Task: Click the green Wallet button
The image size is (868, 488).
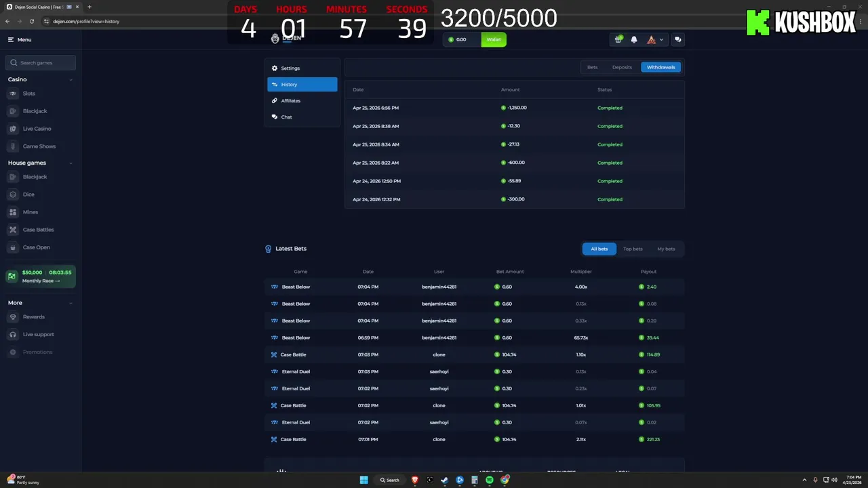Action: click(x=494, y=39)
